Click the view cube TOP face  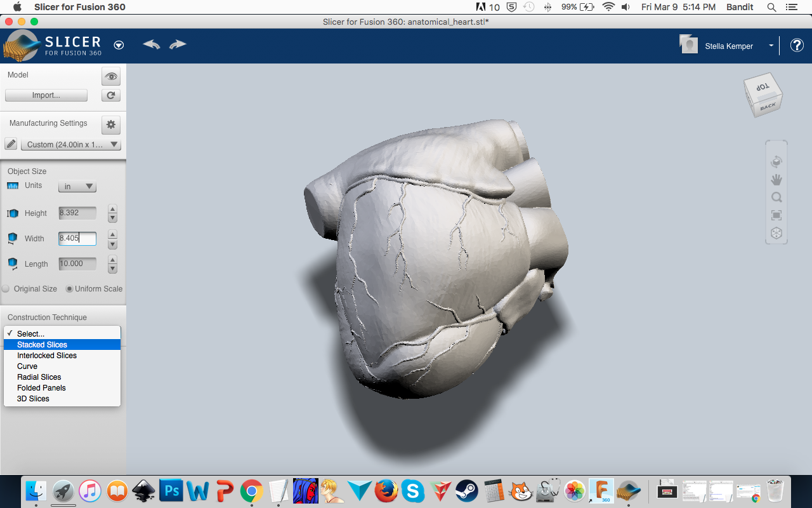[x=762, y=87]
